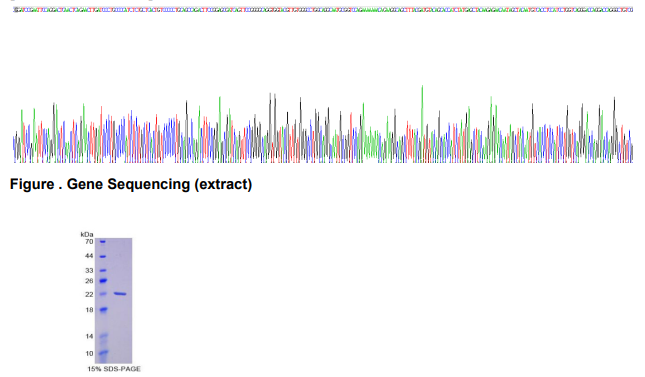Click the 70 kDa marker label
The width and height of the screenshot is (645, 377).
(89, 242)
